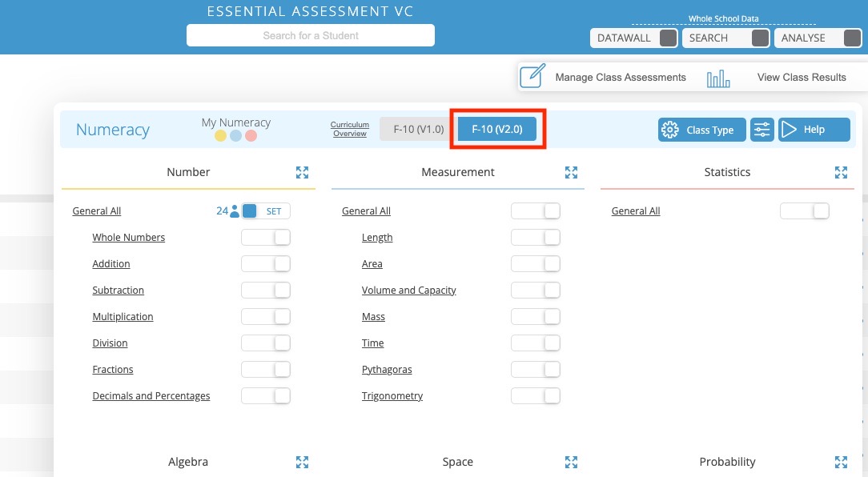Expand the Measurement panel
This screenshot has width=868, height=477.
[571, 172]
